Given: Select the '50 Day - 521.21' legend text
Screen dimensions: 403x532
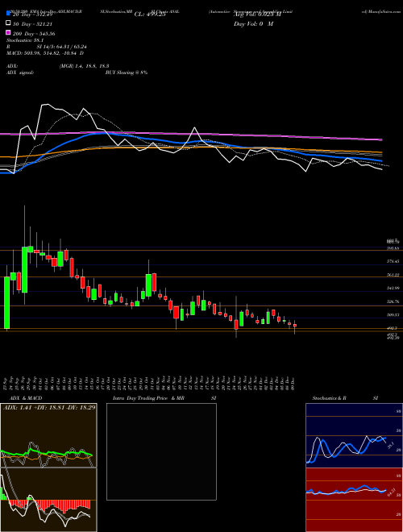Looking at the screenshot, I should (x=34, y=24).
